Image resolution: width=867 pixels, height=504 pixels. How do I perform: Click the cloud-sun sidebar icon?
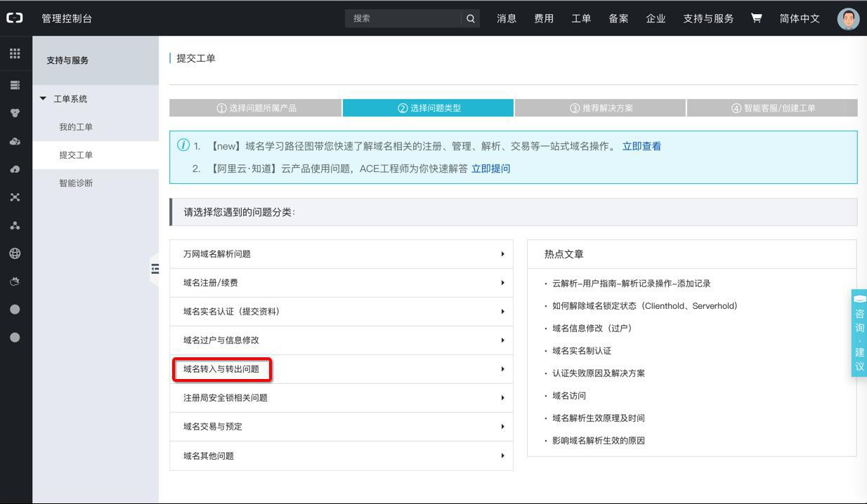click(15, 281)
